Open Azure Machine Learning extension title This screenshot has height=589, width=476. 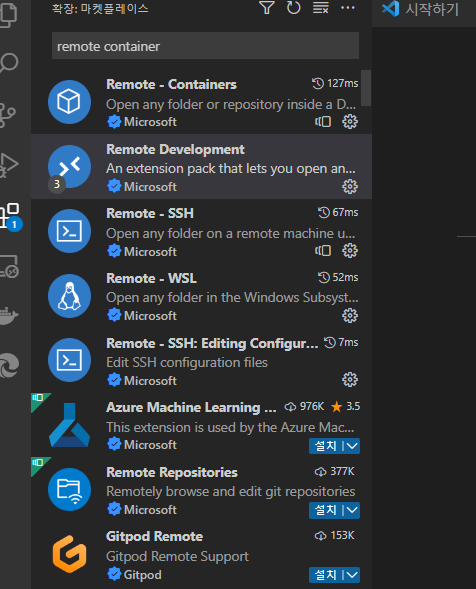pyautogui.click(x=191, y=408)
